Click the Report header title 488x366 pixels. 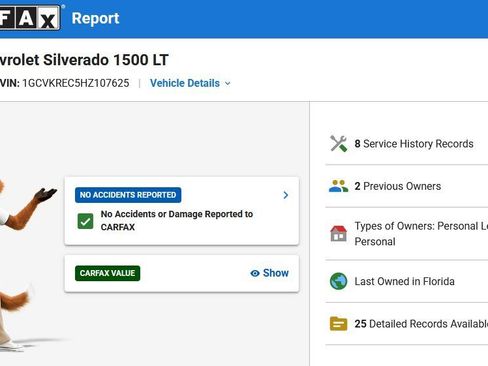[95, 18]
